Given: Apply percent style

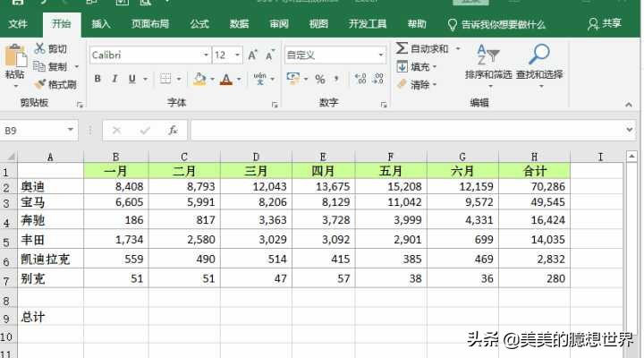Looking at the screenshot, I should [x=320, y=79].
